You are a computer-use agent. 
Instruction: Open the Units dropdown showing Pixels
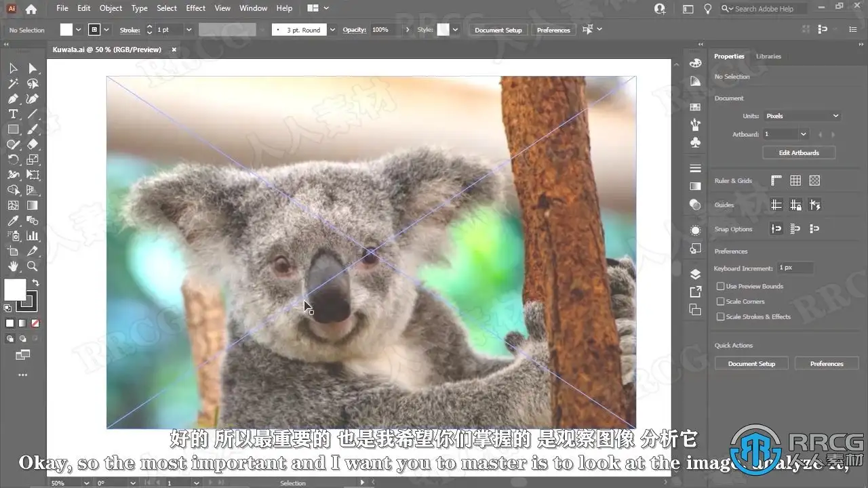(802, 116)
